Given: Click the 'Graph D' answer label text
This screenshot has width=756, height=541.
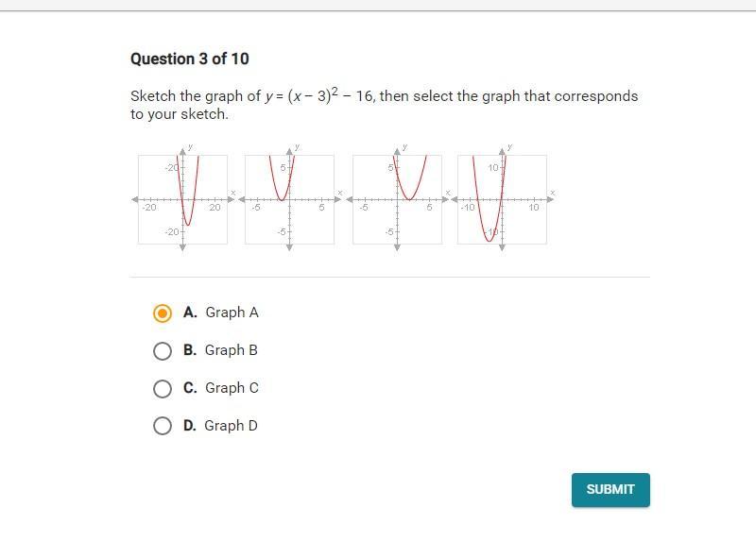Looking at the screenshot, I should pyautogui.click(x=232, y=426).
